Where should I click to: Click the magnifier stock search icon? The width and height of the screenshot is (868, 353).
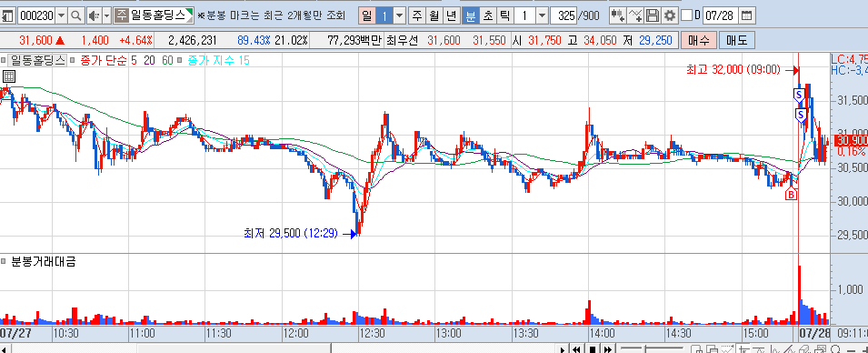[75, 15]
